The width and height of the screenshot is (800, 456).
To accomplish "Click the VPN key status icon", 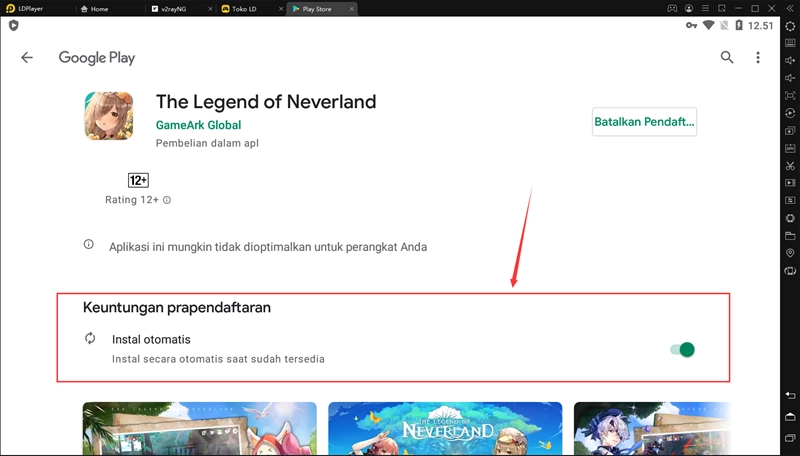I will 691,26.
